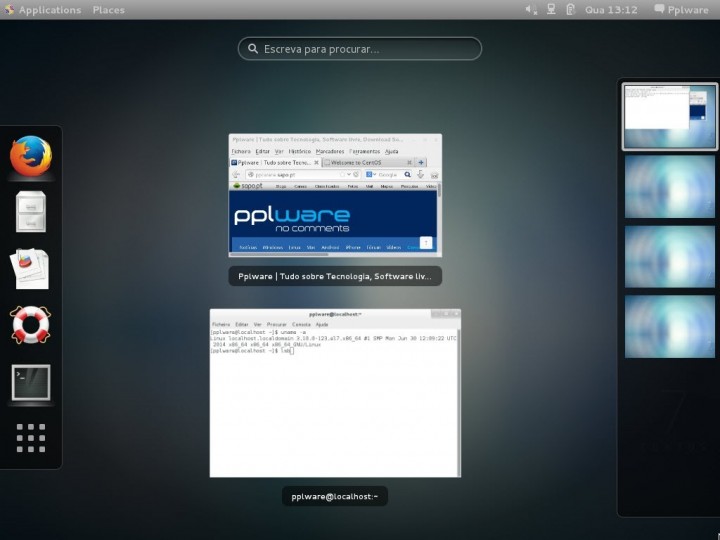Click the muted volume icon
The width and height of the screenshot is (720, 540).
(x=531, y=10)
